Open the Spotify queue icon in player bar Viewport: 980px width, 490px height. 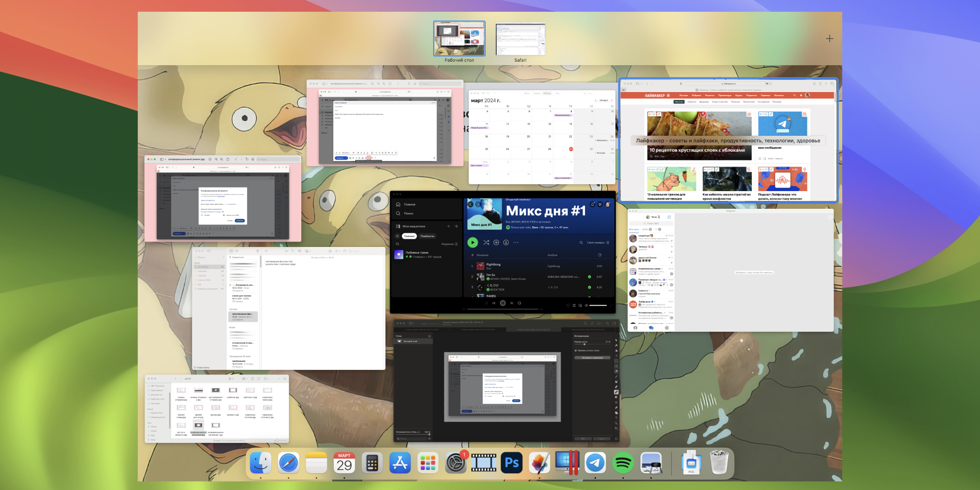pos(574,305)
